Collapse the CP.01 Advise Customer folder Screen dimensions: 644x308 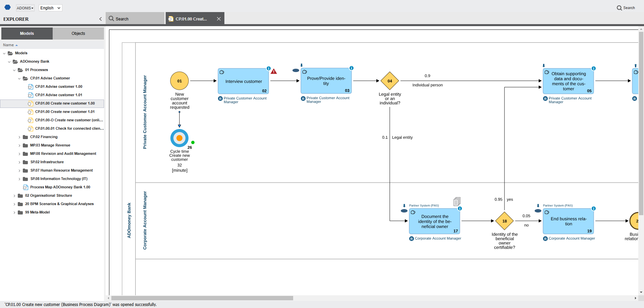click(19, 78)
